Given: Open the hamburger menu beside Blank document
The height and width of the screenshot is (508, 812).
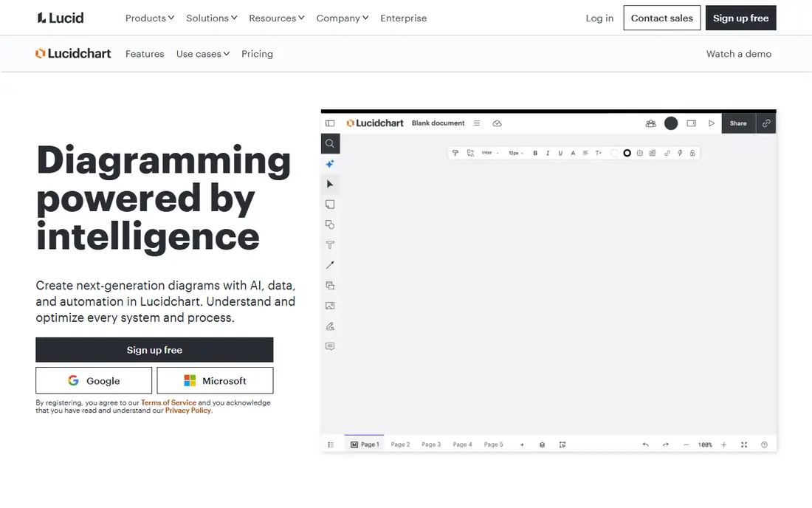Looking at the screenshot, I should (x=477, y=123).
